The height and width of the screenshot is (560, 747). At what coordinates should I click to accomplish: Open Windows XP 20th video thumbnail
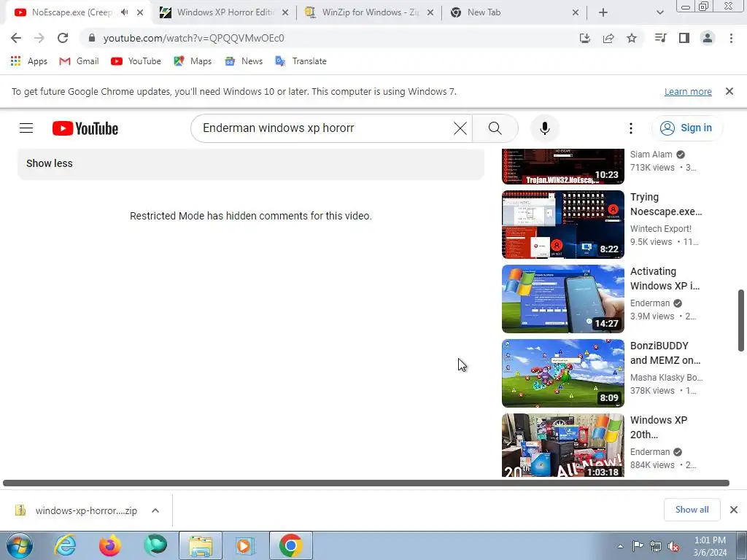pyautogui.click(x=562, y=446)
